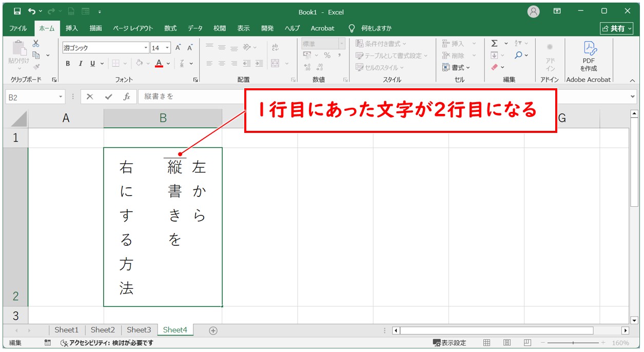This screenshot has width=644, height=352.
Task: Toggle Underline formatting
Action: point(93,64)
